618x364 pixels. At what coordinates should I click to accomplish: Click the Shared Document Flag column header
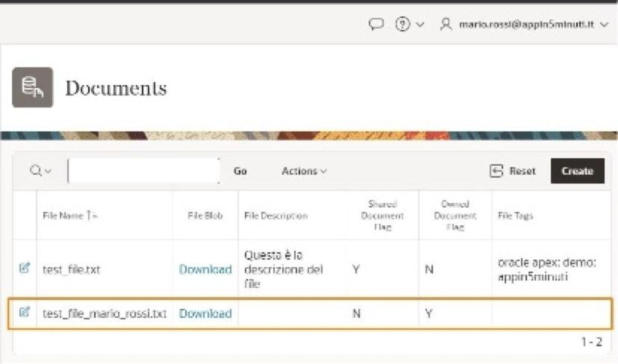382,216
